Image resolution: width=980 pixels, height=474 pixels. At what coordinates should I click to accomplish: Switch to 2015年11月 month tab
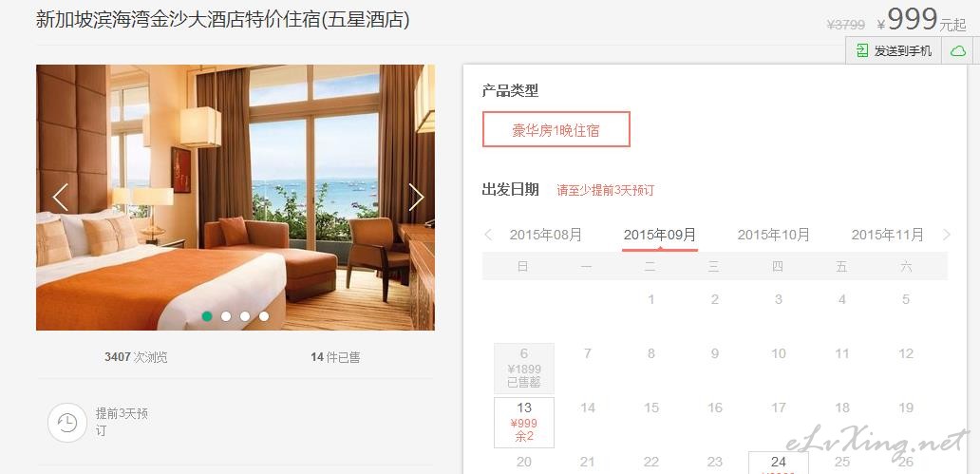tap(888, 236)
